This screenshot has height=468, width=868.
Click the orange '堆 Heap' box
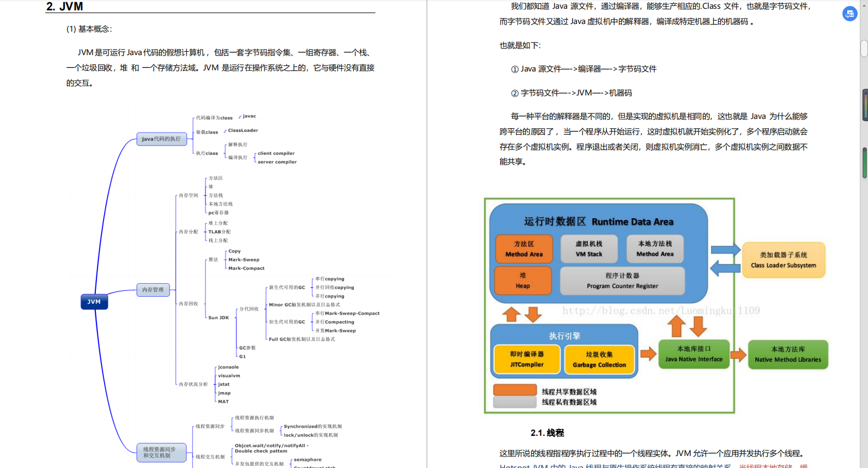point(523,280)
